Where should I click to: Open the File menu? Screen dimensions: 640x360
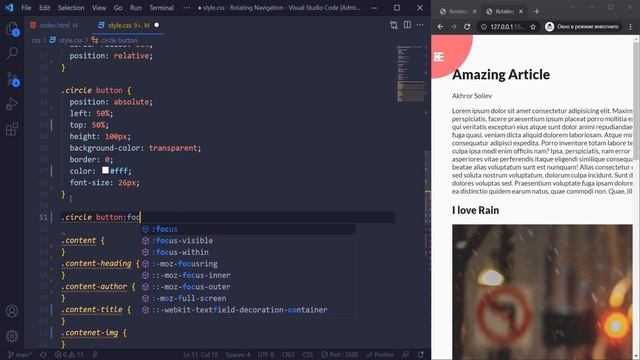point(26,8)
